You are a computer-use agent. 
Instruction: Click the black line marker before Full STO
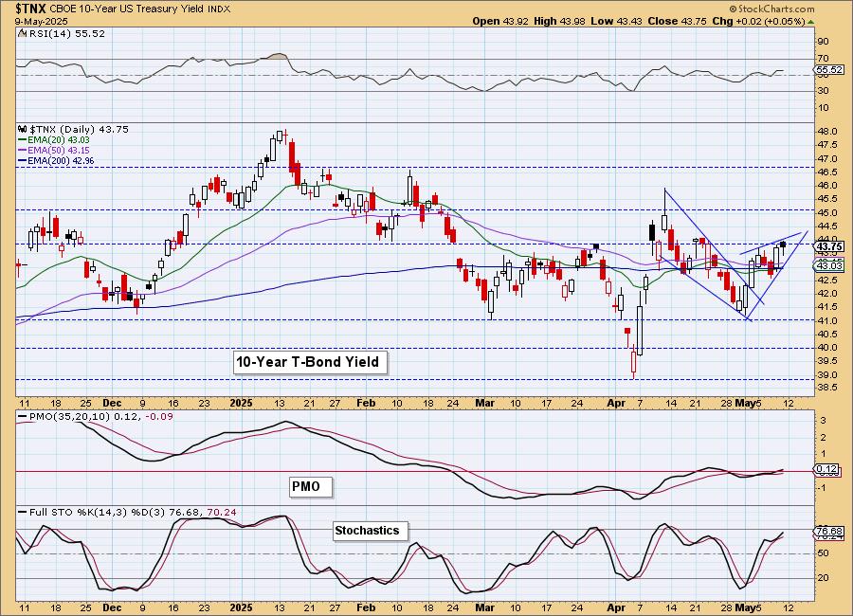click(x=23, y=512)
